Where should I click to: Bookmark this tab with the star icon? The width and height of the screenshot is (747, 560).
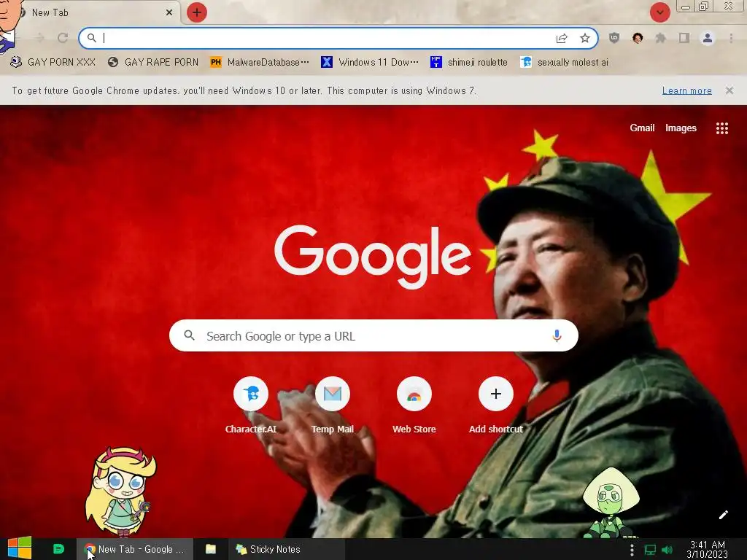tap(585, 38)
